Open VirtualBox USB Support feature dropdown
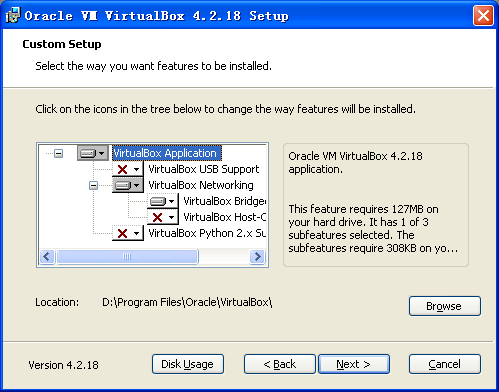Viewport: 499px width, 392px height. [128, 169]
